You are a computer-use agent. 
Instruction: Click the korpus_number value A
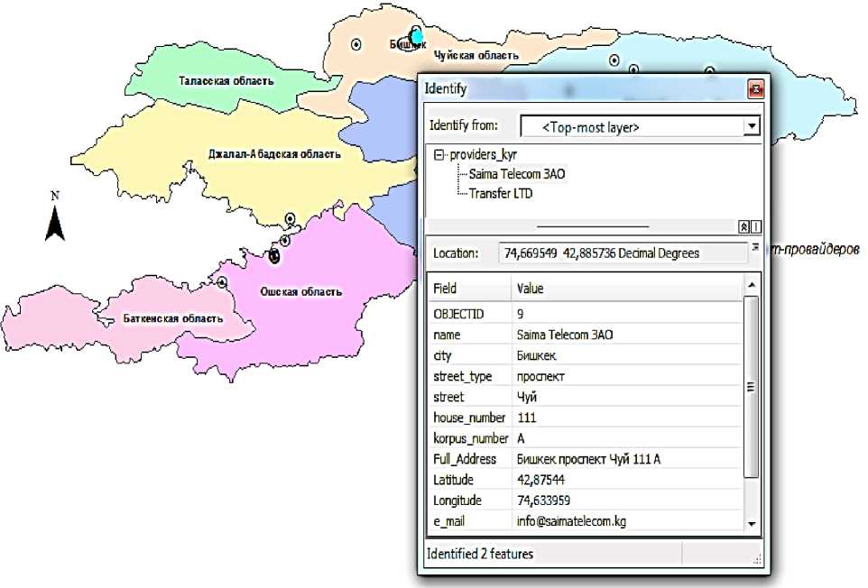click(521, 438)
